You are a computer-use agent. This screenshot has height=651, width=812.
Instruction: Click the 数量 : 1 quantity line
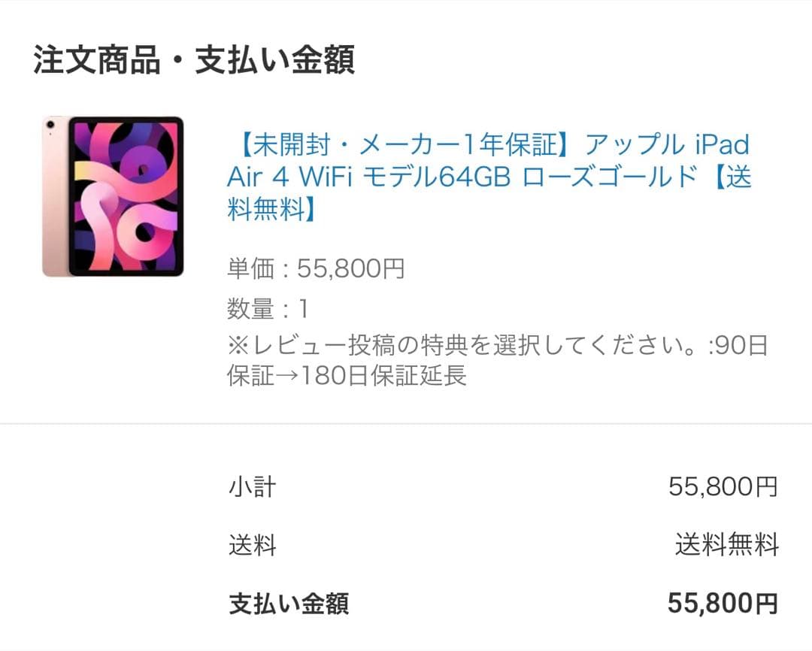click(268, 309)
